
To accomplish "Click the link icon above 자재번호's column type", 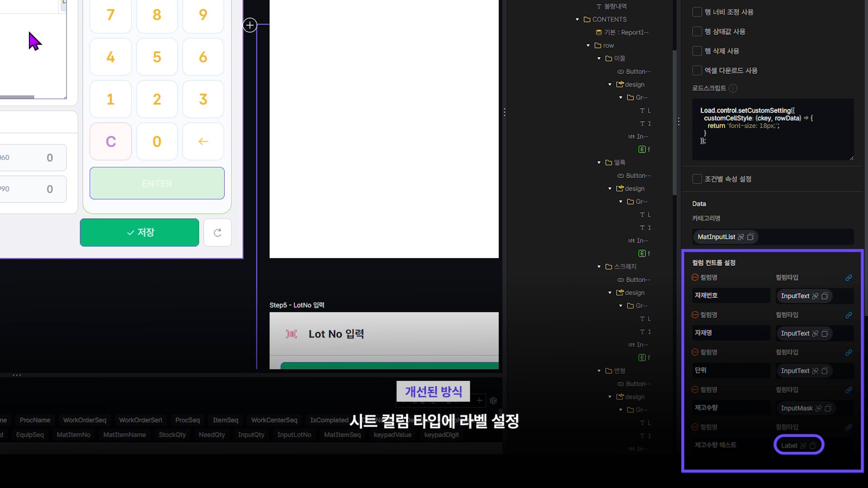I will [x=849, y=278].
